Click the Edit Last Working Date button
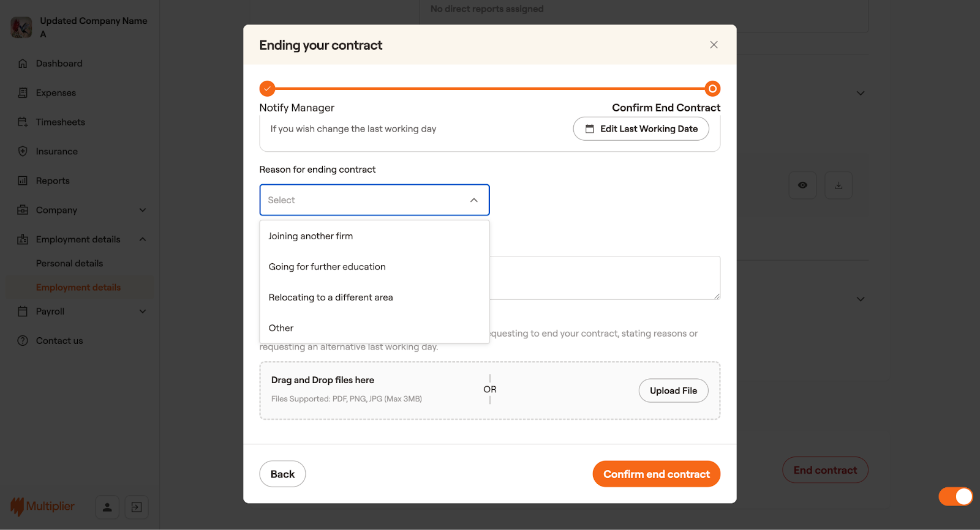Image resolution: width=980 pixels, height=530 pixels. coord(641,129)
